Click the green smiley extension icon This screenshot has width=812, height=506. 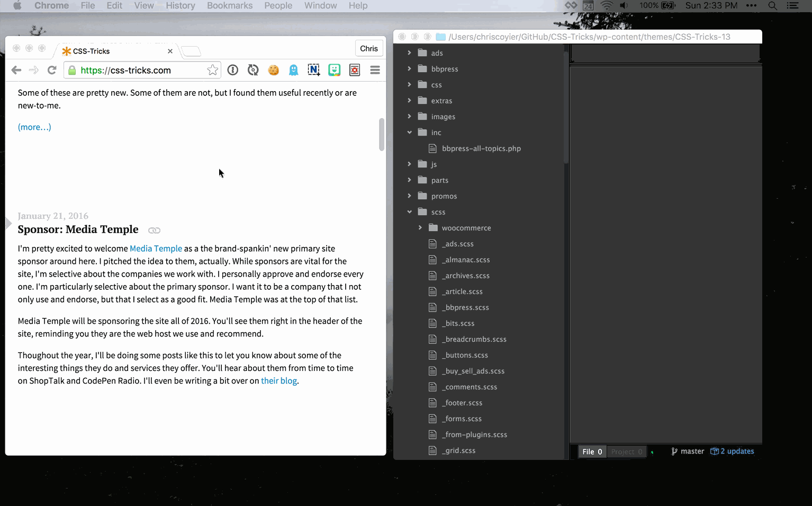[335, 70]
